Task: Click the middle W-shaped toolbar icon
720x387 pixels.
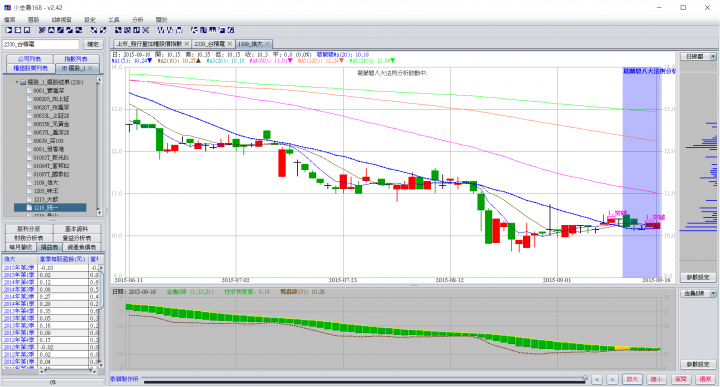Action: [170, 30]
